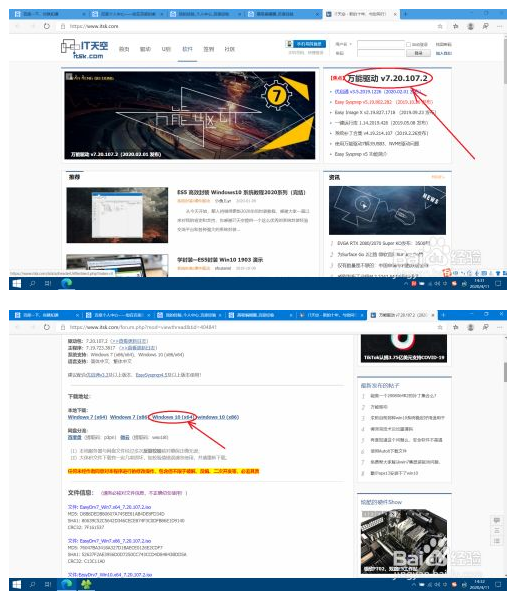Open the EasyDrv7_Win7.x64_7.20.107.2.iso file link

coord(115,507)
